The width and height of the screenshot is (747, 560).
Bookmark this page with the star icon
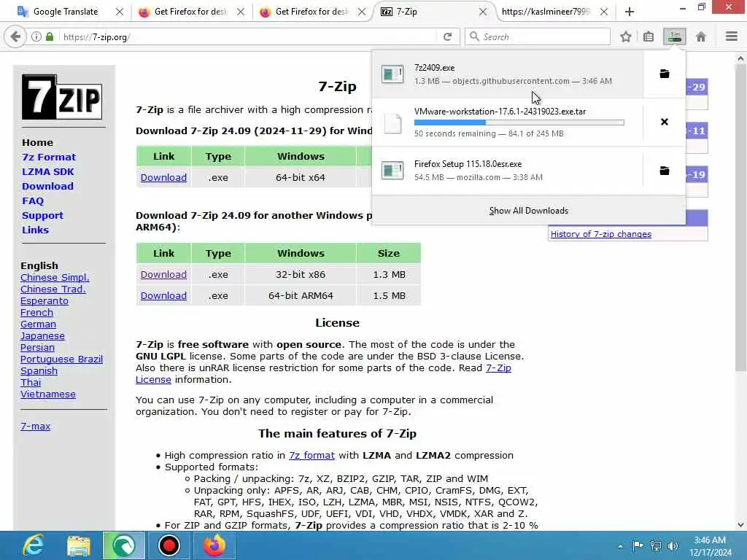pyautogui.click(x=625, y=36)
